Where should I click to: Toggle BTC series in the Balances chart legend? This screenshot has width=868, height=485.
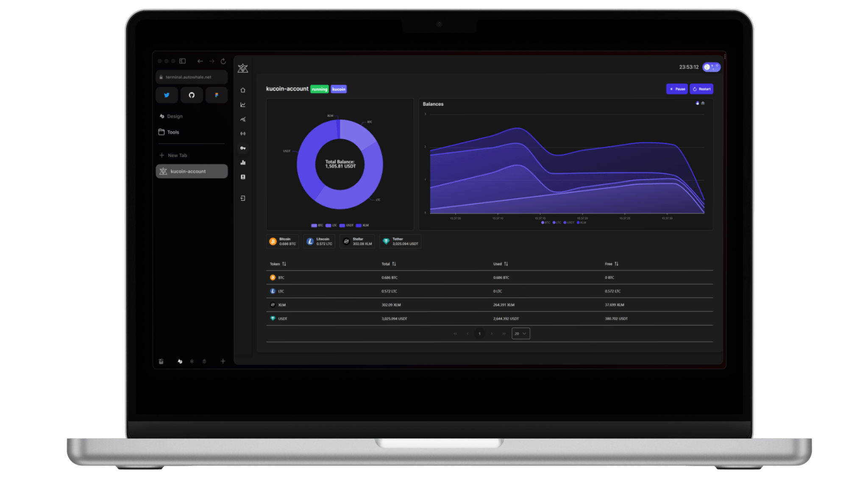coord(545,223)
